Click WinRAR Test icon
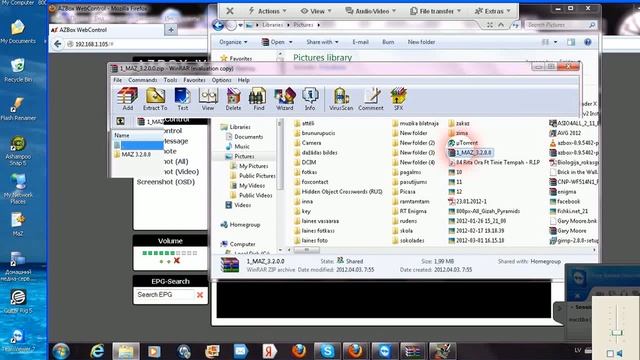Image resolution: width=640 pixels, height=360 pixels. pyautogui.click(x=182, y=98)
